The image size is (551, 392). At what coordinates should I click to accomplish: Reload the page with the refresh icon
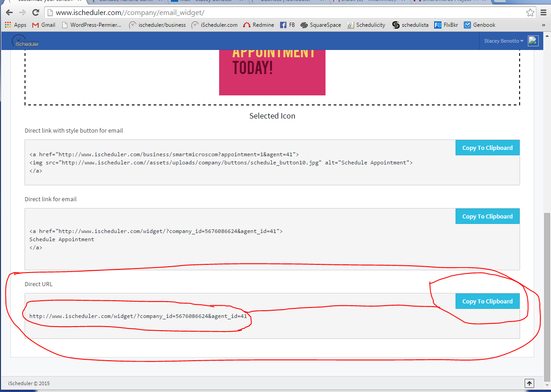click(x=36, y=13)
